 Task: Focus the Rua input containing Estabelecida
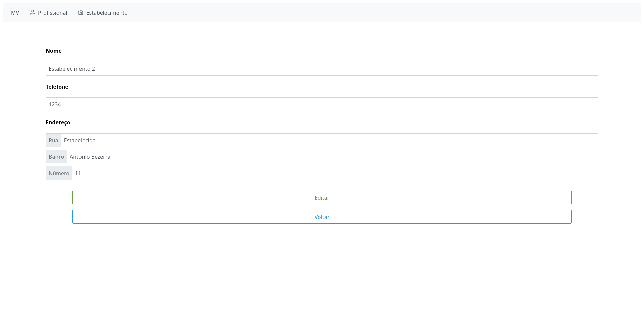point(330,140)
